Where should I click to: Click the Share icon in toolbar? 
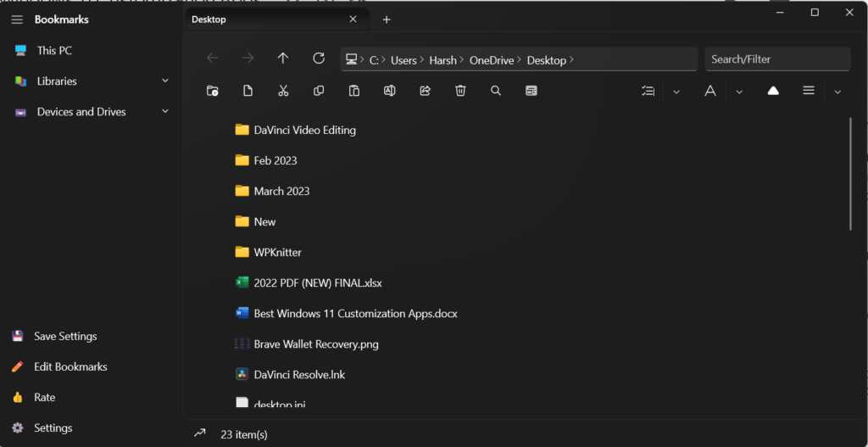(425, 91)
